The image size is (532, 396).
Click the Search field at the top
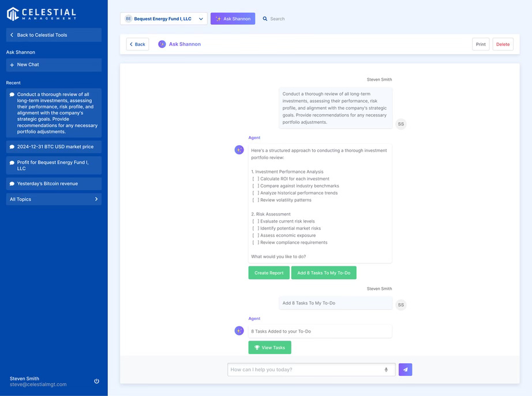click(x=277, y=18)
